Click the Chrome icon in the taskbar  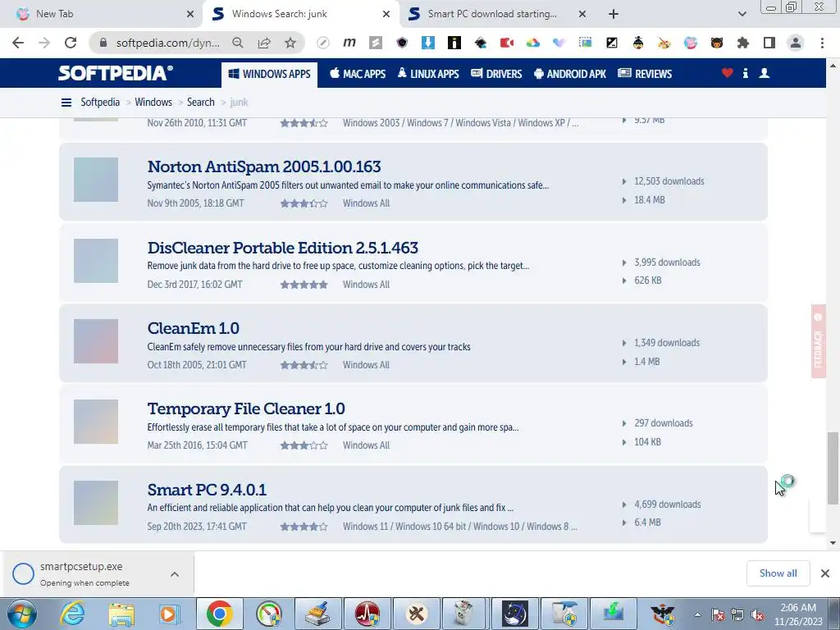click(x=219, y=614)
